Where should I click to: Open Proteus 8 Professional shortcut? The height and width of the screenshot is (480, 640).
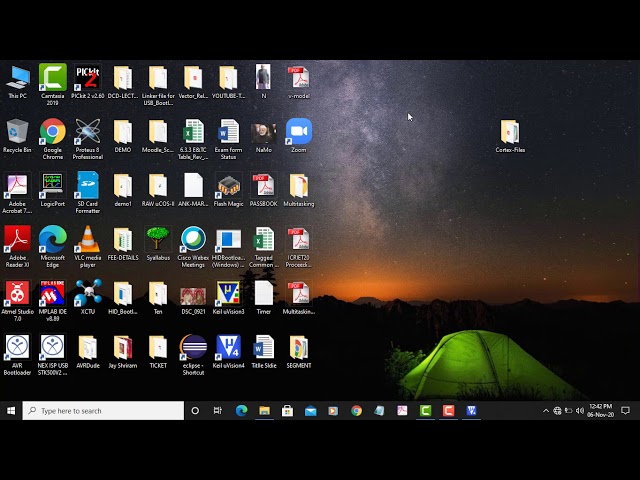pos(88,133)
